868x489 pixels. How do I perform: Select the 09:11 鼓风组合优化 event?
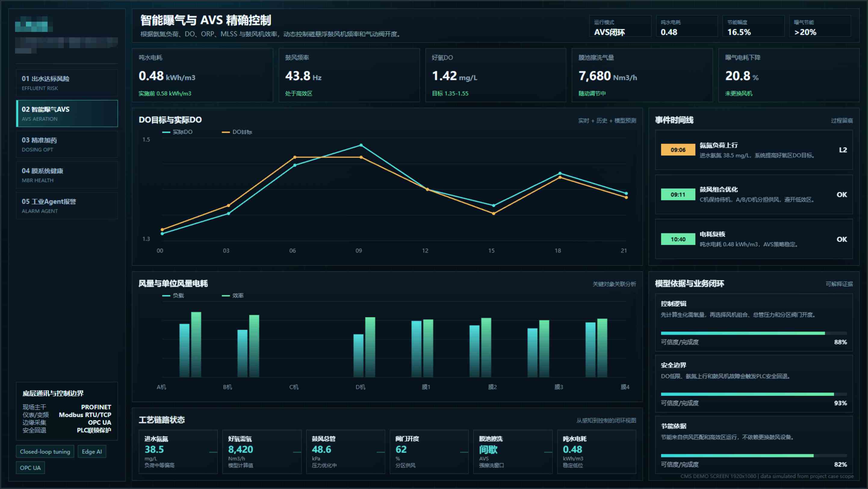pyautogui.click(x=754, y=195)
